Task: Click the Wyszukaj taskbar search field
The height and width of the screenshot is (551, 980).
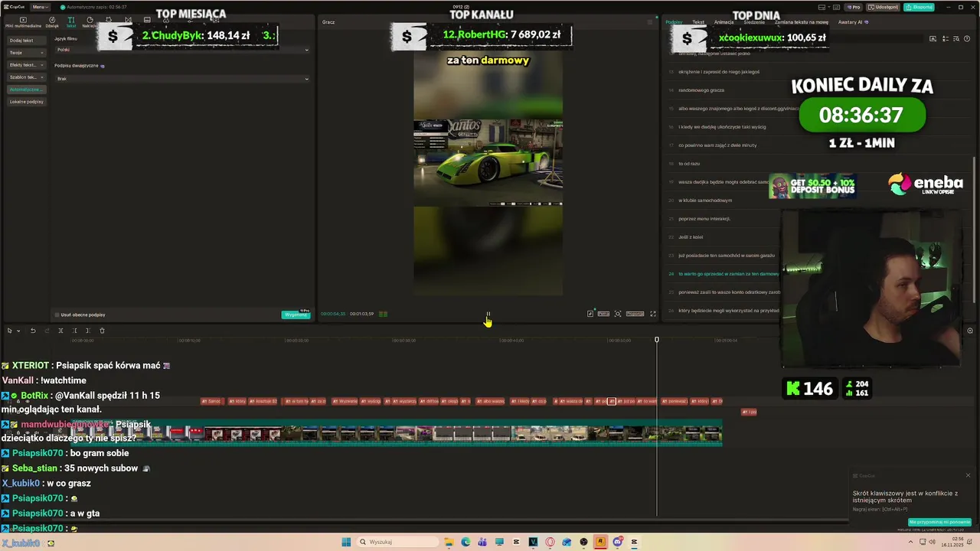Action: [x=396, y=542]
